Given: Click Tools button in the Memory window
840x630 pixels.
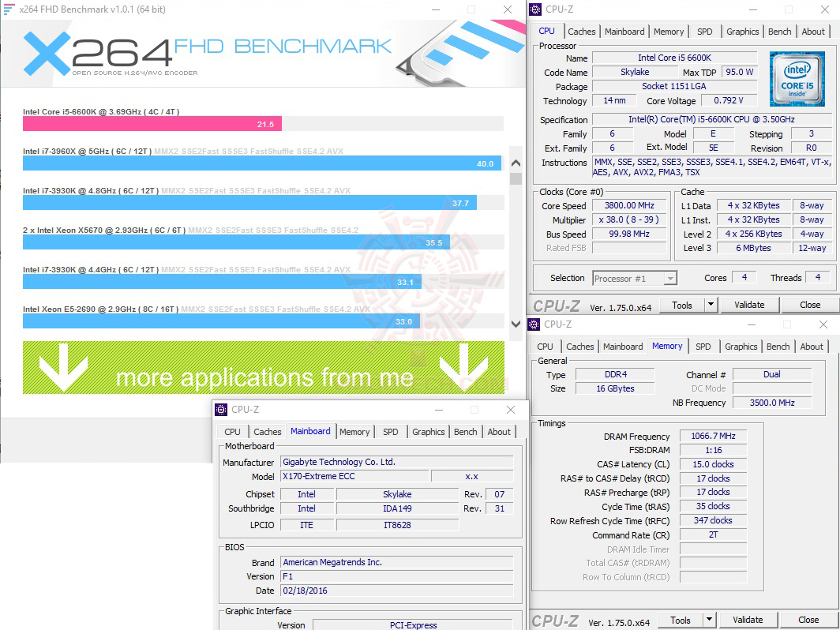Looking at the screenshot, I should [x=680, y=620].
